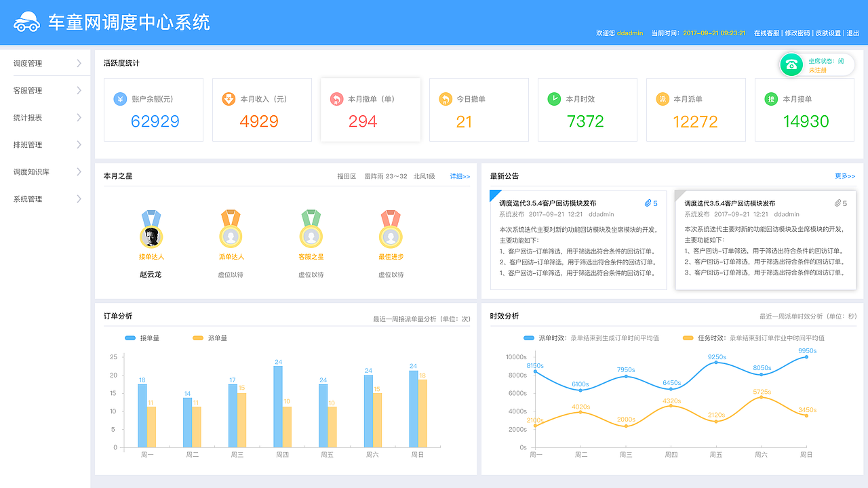Select the 本月撤单 camel icon
868x488 pixels.
(335, 99)
